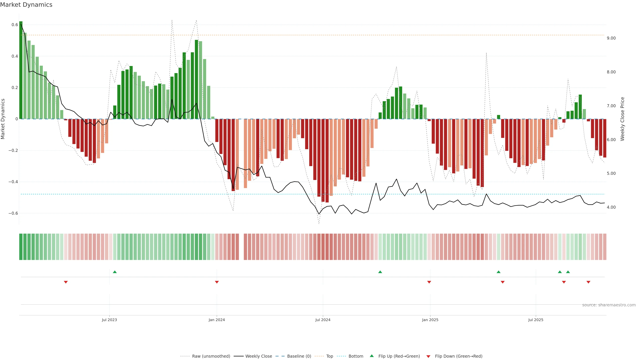
Task: Click the Weekly Close Price right axis title
Action: (x=622, y=119)
